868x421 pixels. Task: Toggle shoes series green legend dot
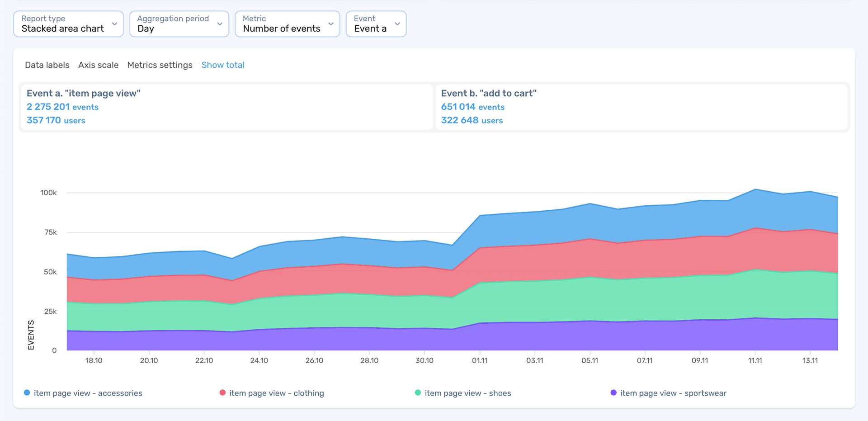click(418, 393)
